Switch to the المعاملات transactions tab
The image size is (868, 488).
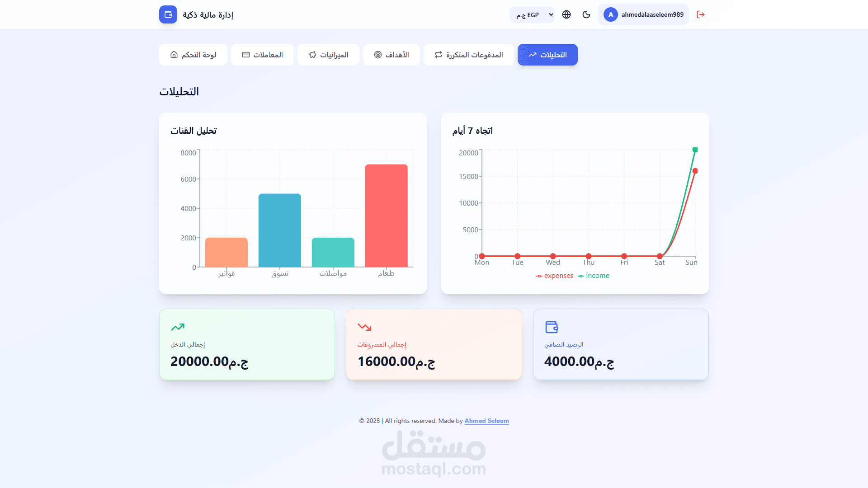pos(262,55)
